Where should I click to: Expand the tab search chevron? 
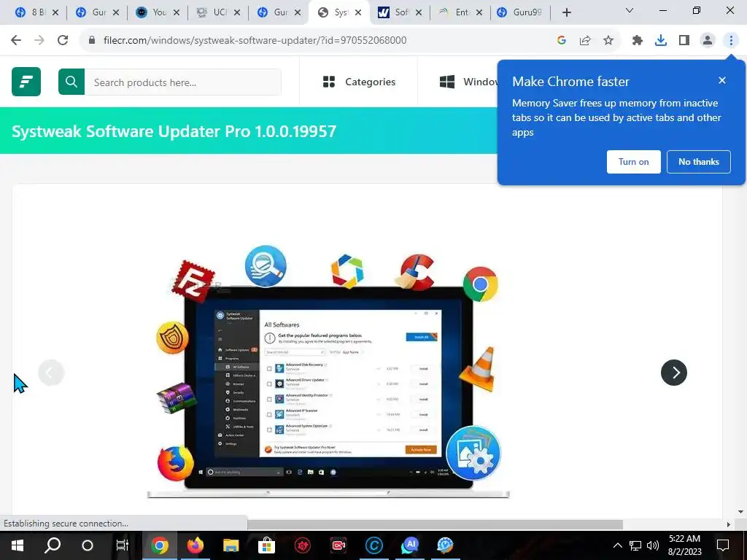click(630, 10)
